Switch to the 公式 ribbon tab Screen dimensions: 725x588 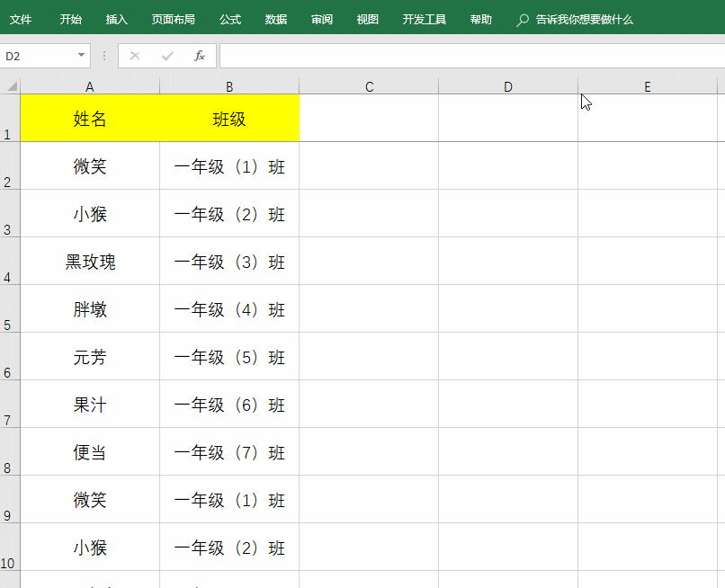pyautogui.click(x=230, y=20)
